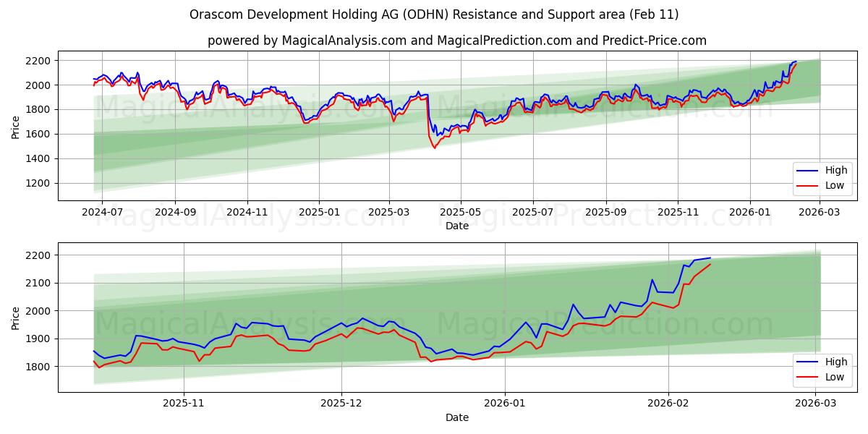Click the 2025-03 date tick label

pos(389,212)
